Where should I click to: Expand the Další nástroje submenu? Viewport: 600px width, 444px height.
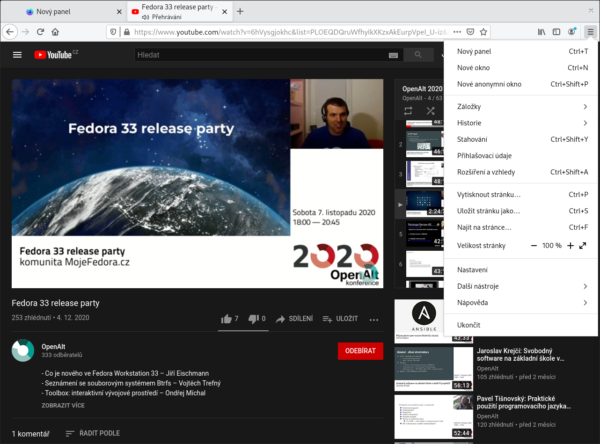(520, 286)
